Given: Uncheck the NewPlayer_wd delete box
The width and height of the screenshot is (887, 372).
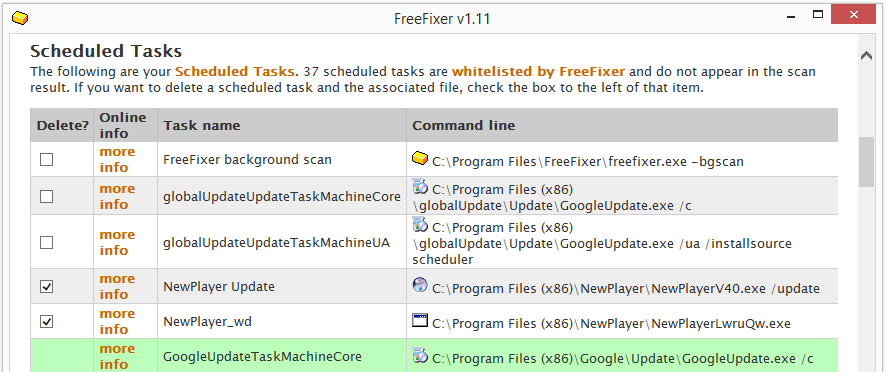Looking at the screenshot, I should click(46, 322).
